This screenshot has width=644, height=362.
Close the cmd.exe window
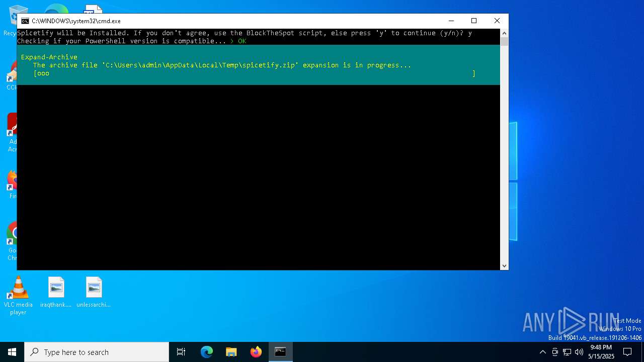point(497,21)
